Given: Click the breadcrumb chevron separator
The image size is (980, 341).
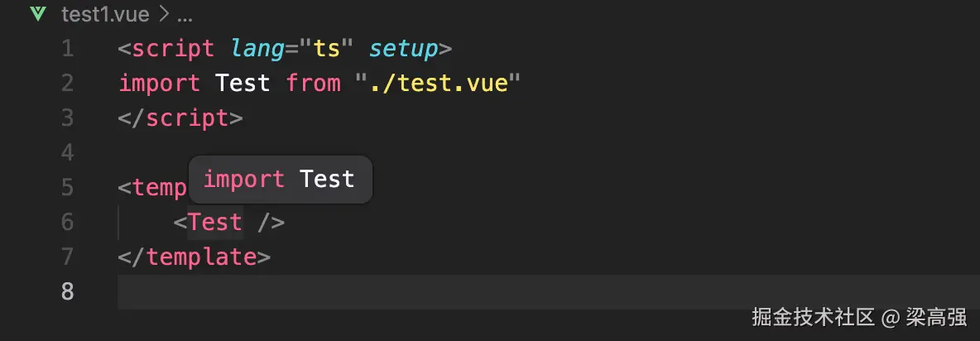Looking at the screenshot, I should click(x=163, y=14).
